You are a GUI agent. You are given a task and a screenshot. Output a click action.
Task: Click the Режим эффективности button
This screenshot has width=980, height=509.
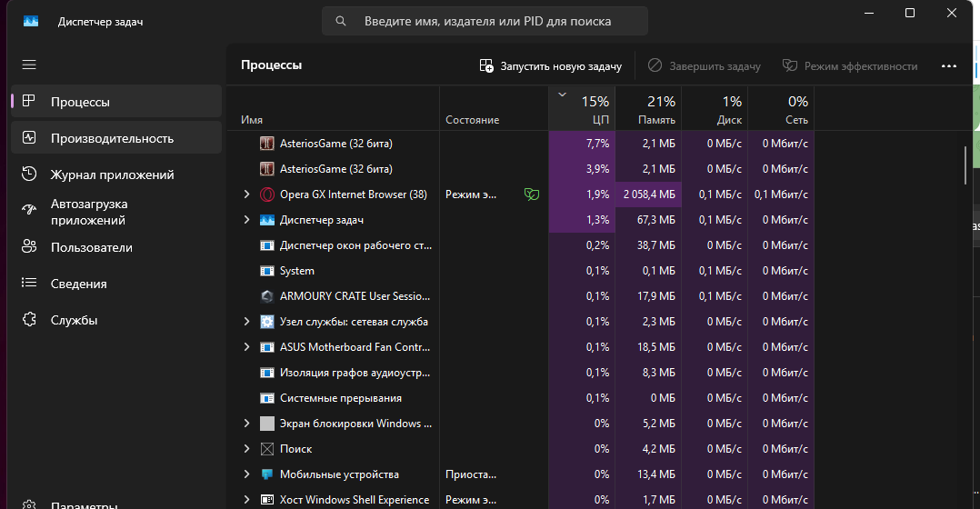click(x=850, y=66)
